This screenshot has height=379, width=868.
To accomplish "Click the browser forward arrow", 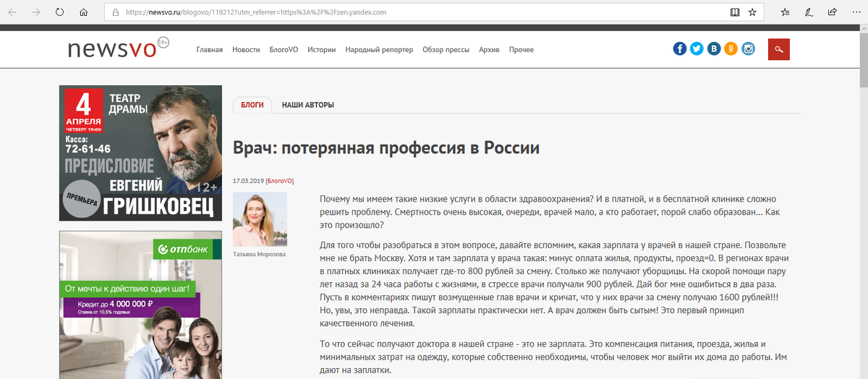I will (x=35, y=12).
